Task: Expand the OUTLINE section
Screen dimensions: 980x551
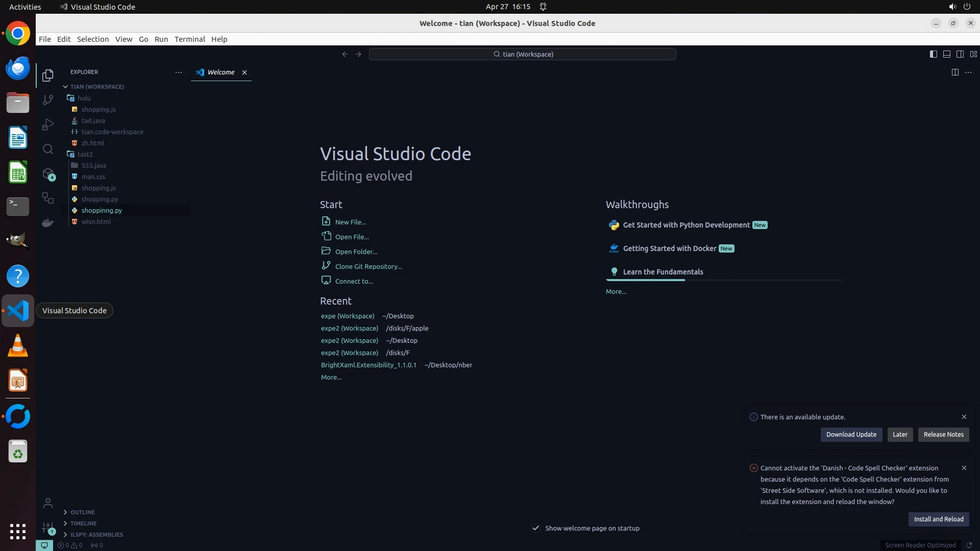Action: click(x=83, y=512)
